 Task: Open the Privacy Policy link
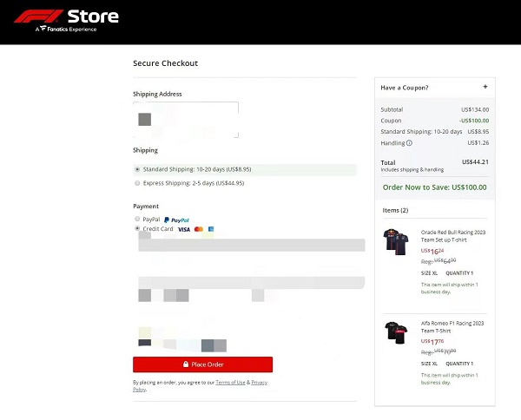pos(259,382)
